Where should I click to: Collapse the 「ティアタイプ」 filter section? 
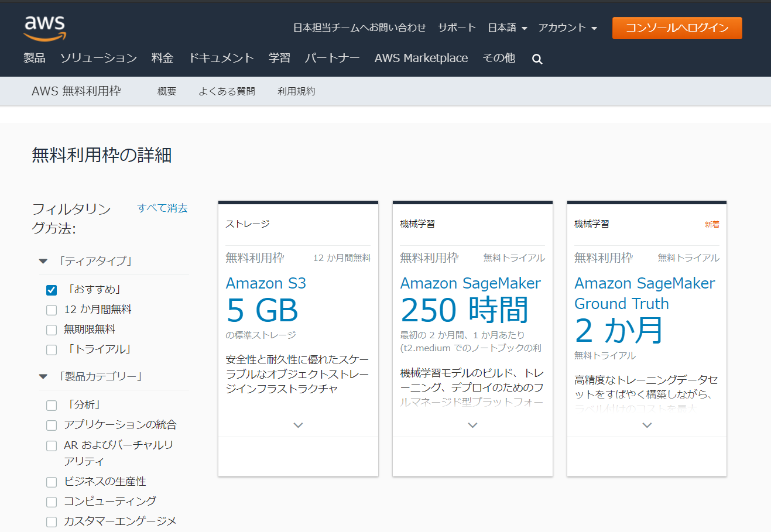point(43,261)
